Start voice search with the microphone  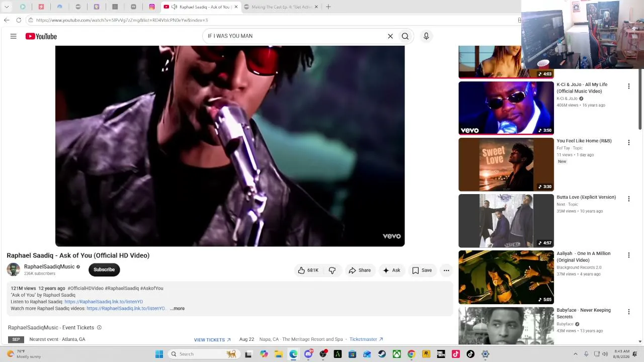tap(426, 36)
